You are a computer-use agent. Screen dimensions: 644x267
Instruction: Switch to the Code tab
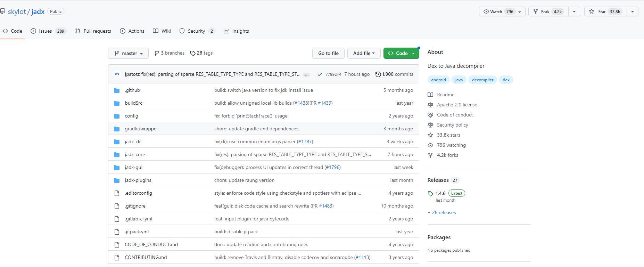(12, 31)
